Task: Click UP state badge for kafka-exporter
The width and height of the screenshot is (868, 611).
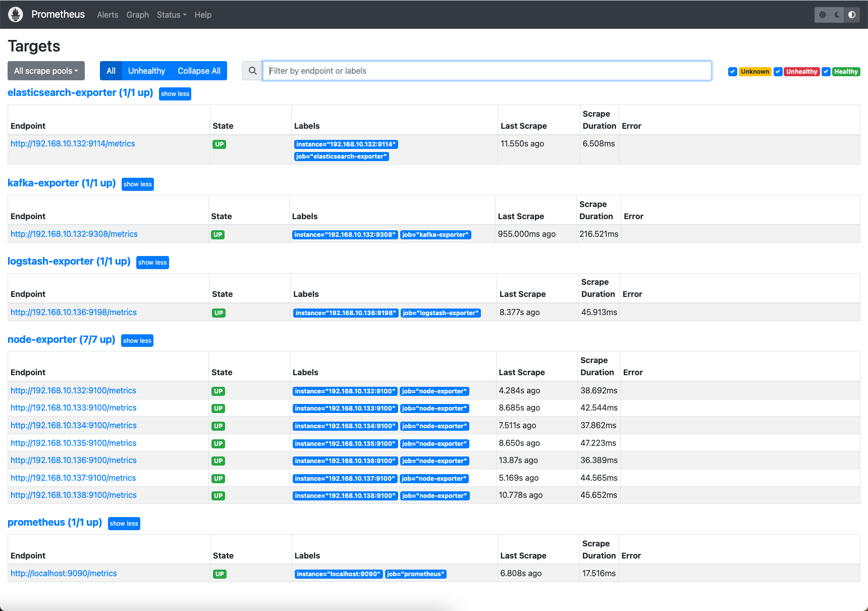Action: click(x=218, y=235)
